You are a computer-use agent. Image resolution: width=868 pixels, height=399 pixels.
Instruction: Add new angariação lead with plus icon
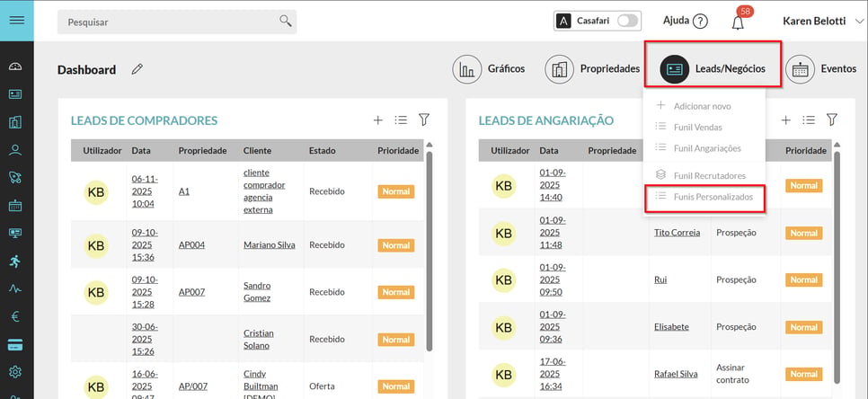pyautogui.click(x=785, y=120)
